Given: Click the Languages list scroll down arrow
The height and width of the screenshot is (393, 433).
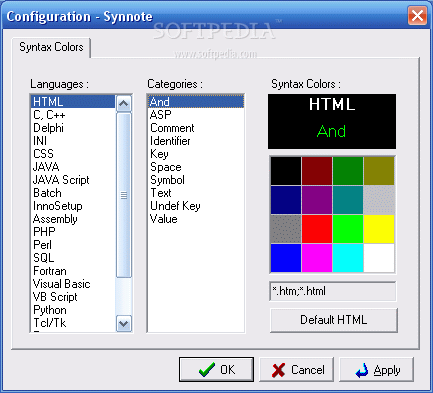Looking at the screenshot, I should coord(124,323).
